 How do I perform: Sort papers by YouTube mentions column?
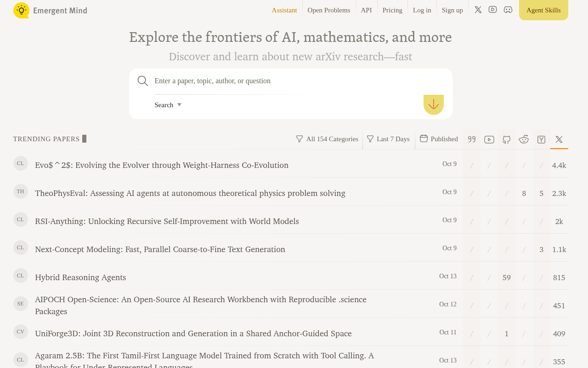[x=489, y=139]
